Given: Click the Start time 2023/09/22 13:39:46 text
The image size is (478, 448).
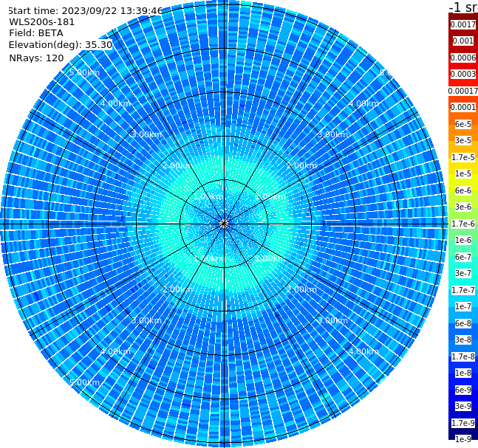Looking at the screenshot, I should 85,11.
